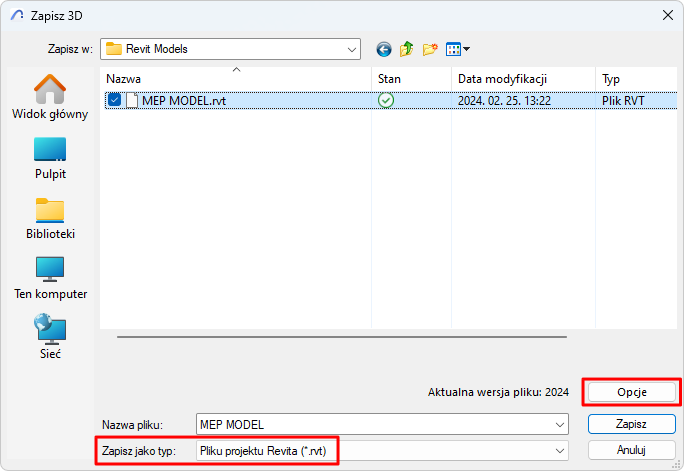Viewport: 684px width, 471px height.
Task: Toggle checkbox for MEP MODEL.rvt
Action: (114, 100)
